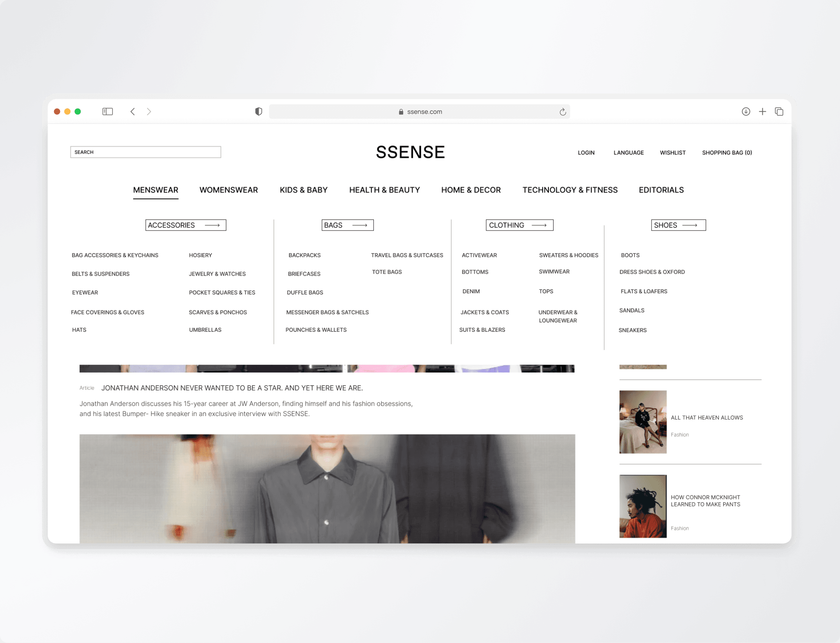Select the HEALTH & BEAUTY tab
840x643 pixels.
coord(384,190)
